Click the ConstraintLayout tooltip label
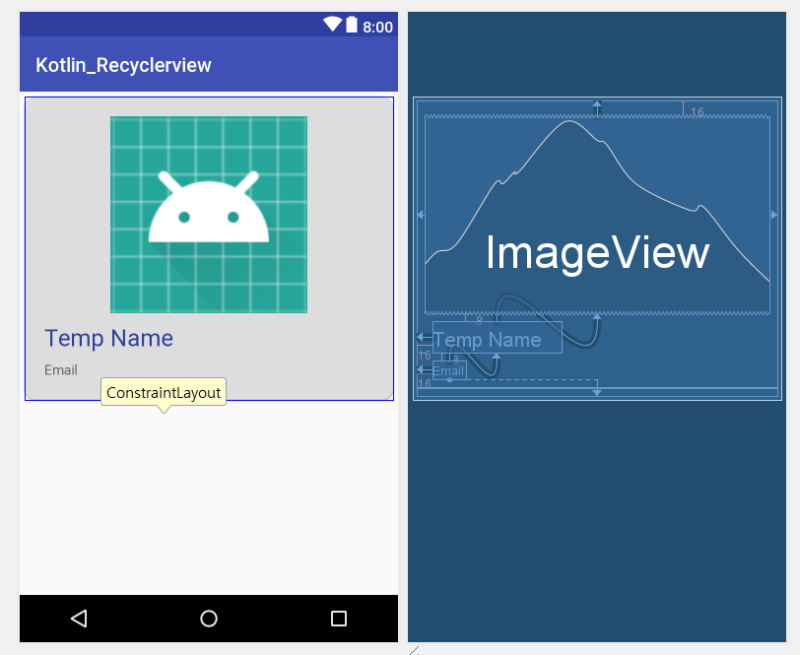Screen dimensions: 800x655 pos(163,392)
